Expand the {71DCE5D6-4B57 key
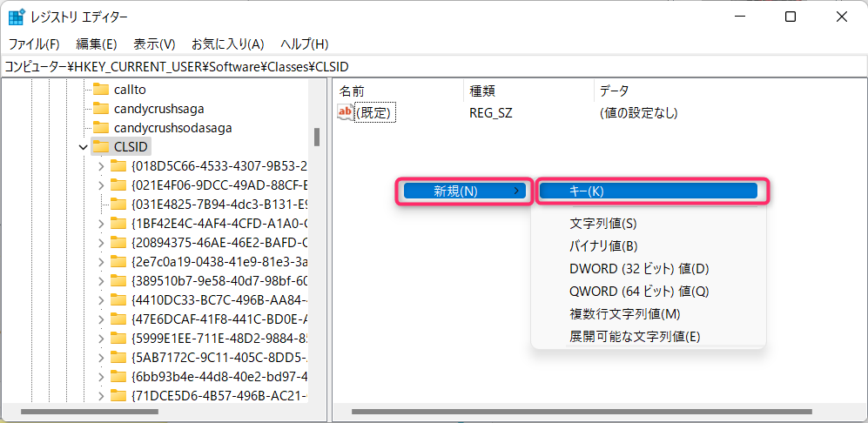The image size is (868, 423). coord(101,396)
